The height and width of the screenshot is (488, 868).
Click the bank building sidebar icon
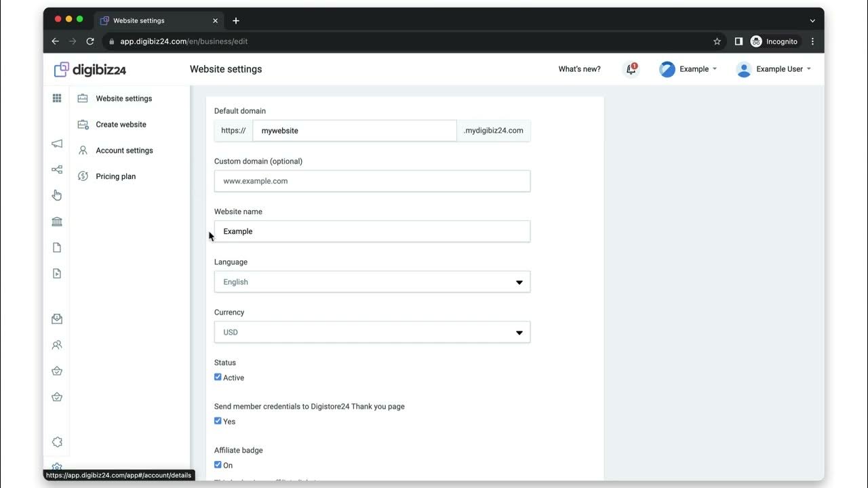[x=57, y=222]
